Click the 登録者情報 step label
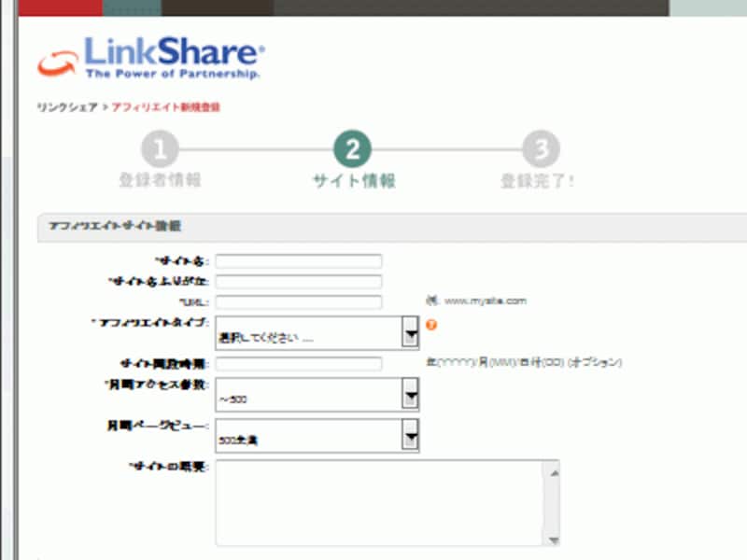This screenshot has height=560, width=747. click(160, 180)
